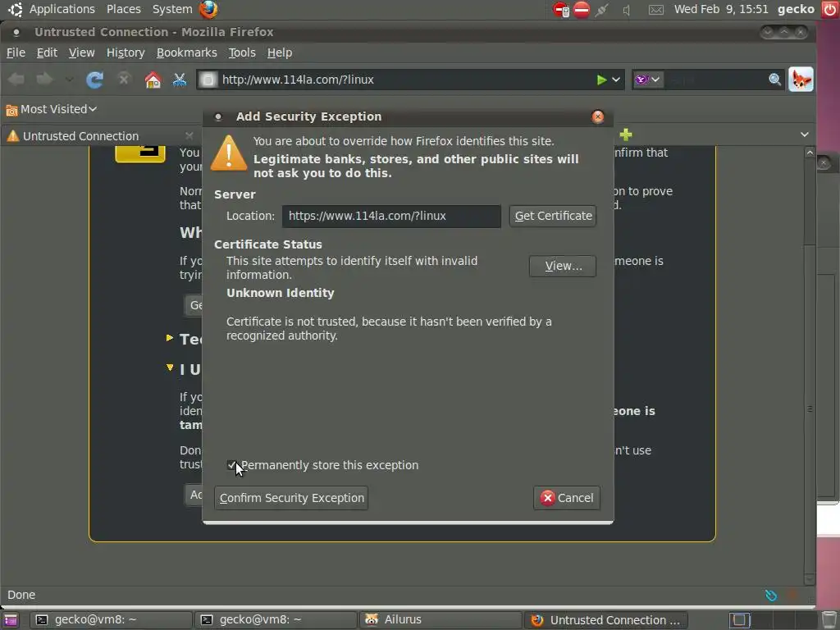840x630 pixels.
Task: Click the volume speaker tray icon
Action: pyautogui.click(x=626, y=10)
